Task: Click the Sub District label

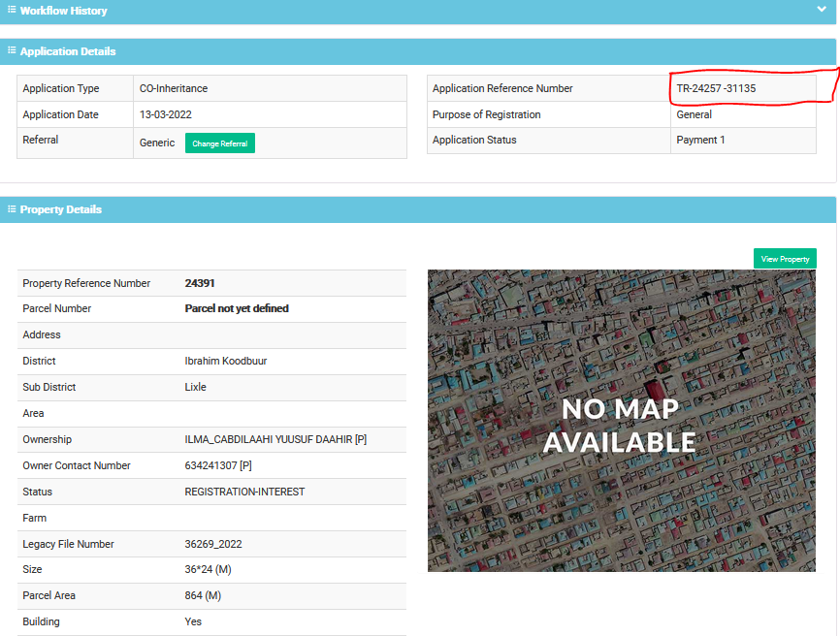Action: coord(49,387)
